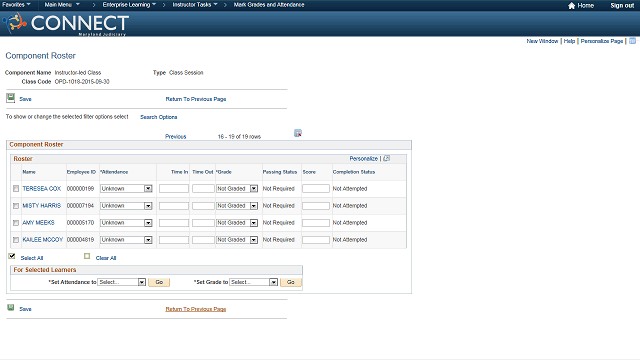Click the bottom Save disk icon

click(x=11, y=307)
